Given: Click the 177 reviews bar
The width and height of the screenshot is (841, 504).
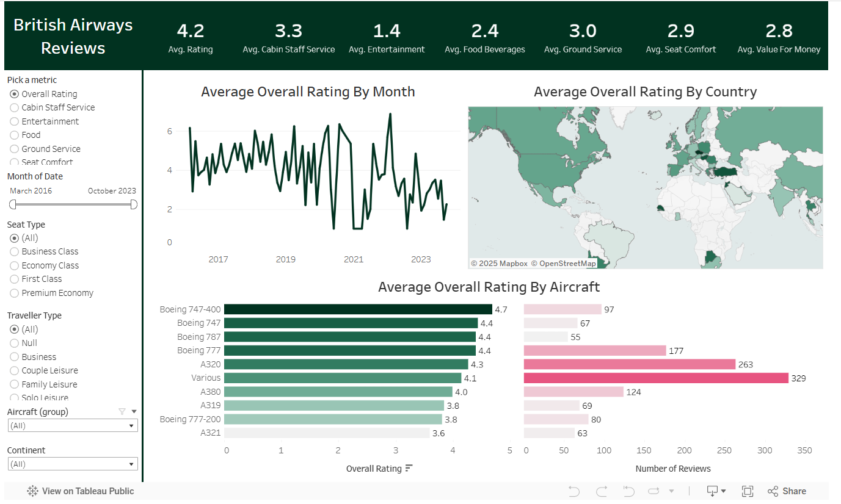Looking at the screenshot, I should [x=595, y=350].
